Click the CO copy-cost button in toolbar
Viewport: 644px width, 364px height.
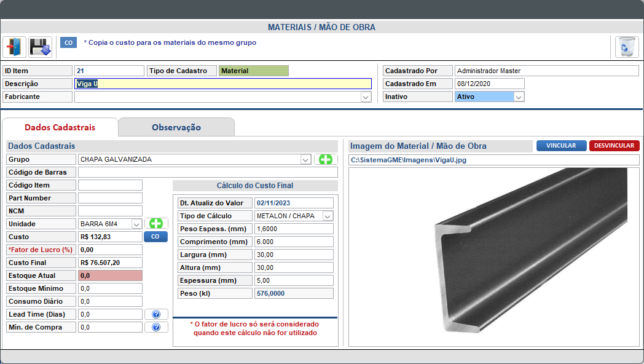click(x=69, y=42)
